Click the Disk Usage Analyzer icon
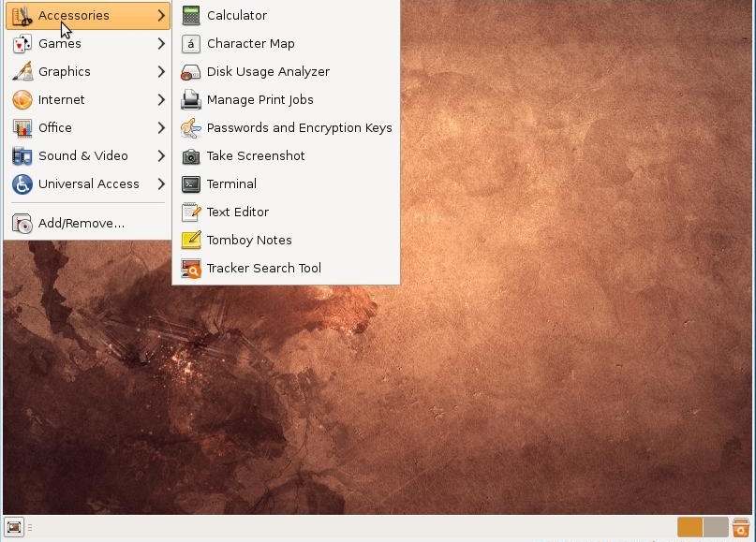This screenshot has height=542, width=756. 191,72
